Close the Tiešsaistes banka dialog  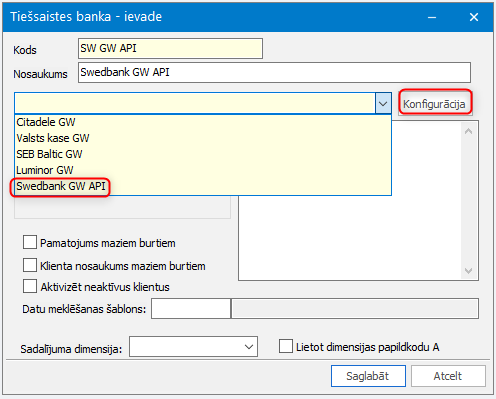(474, 17)
